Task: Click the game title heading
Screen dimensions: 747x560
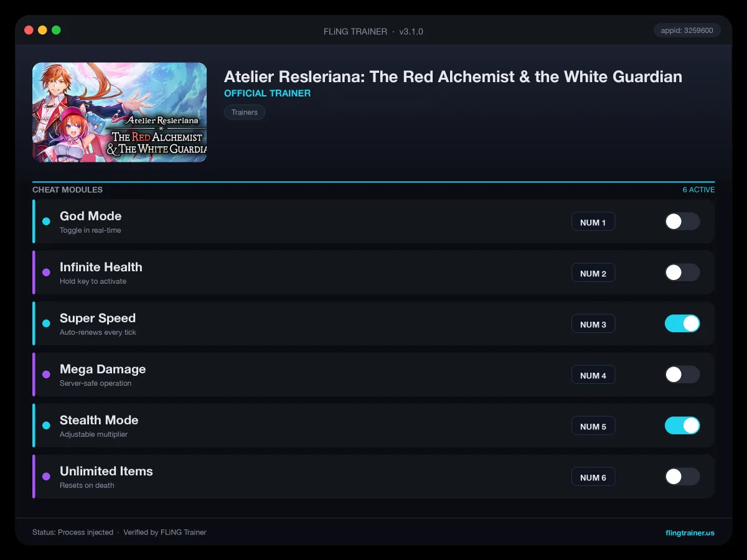Action: tap(453, 77)
